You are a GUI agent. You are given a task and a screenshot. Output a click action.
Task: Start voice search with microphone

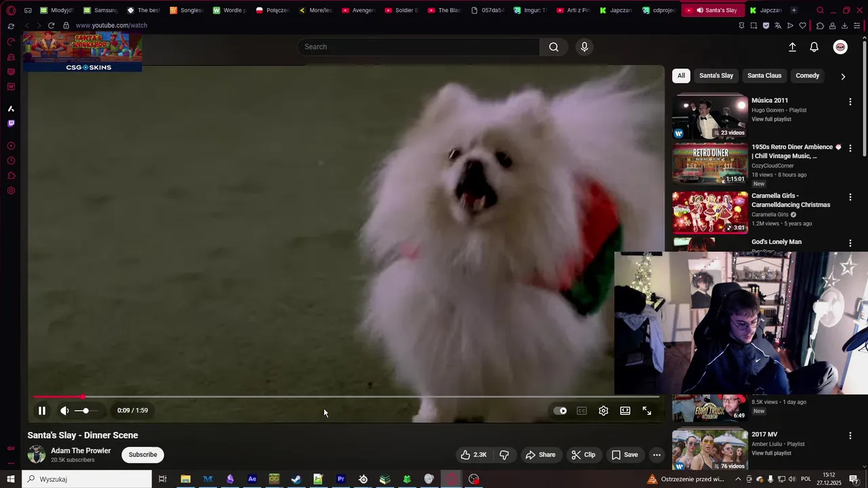coord(585,47)
